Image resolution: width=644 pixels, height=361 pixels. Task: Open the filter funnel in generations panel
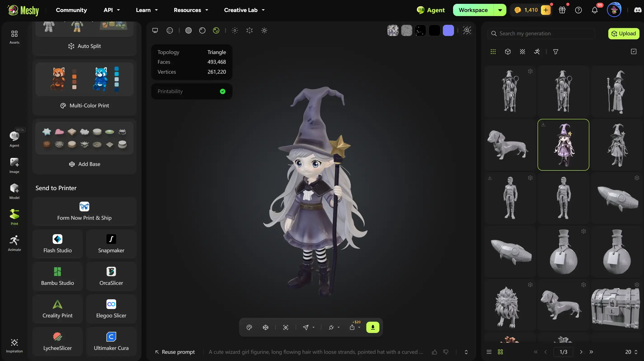tap(556, 52)
